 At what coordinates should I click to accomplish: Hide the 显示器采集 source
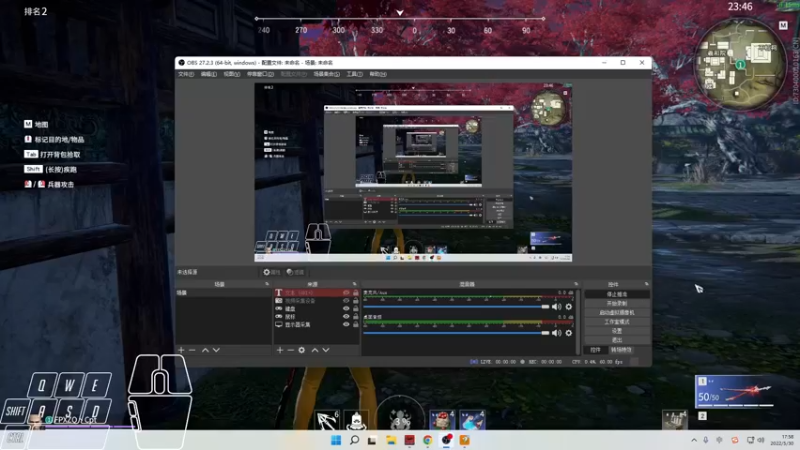(x=346, y=324)
